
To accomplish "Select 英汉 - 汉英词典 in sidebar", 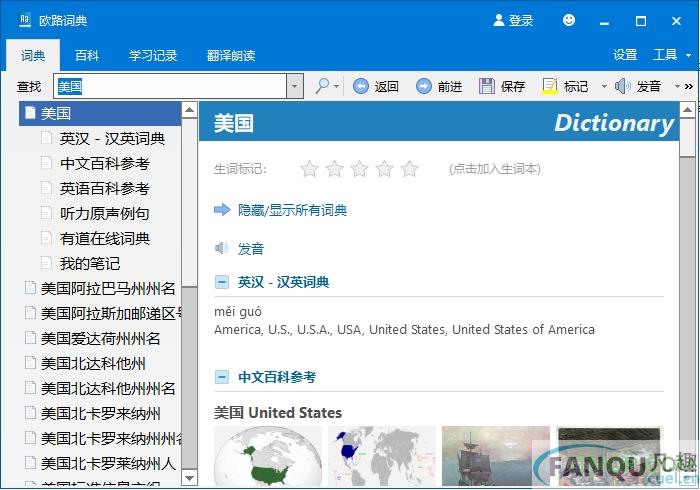I will click(x=112, y=138).
